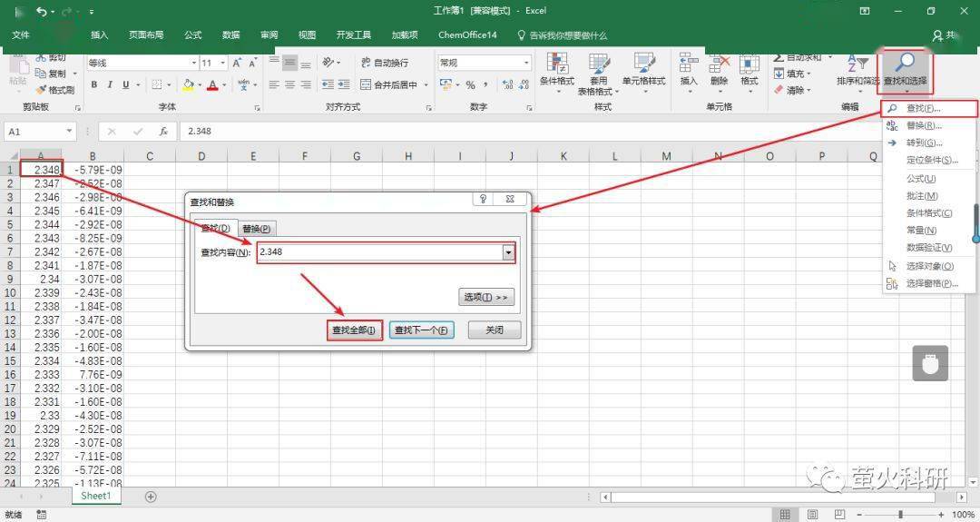Screen dimensions: 980x522
Task: Open the File (文件) tab
Action: tap(21, 35)
